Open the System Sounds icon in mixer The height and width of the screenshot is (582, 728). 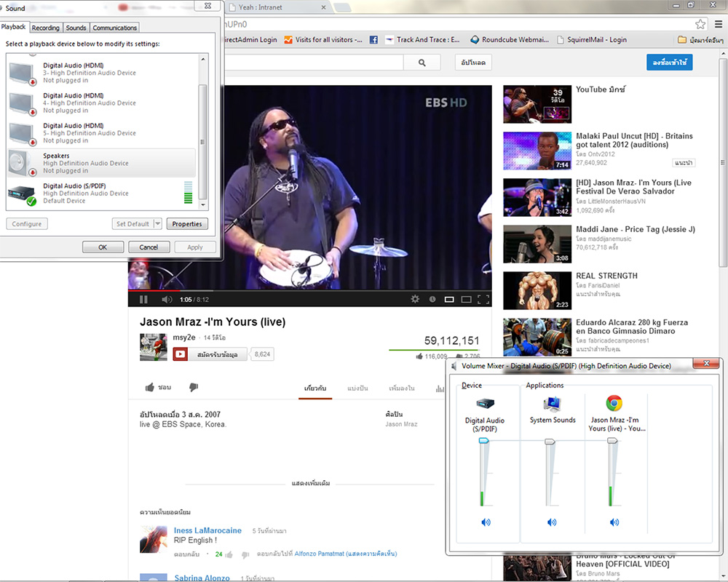552,404
